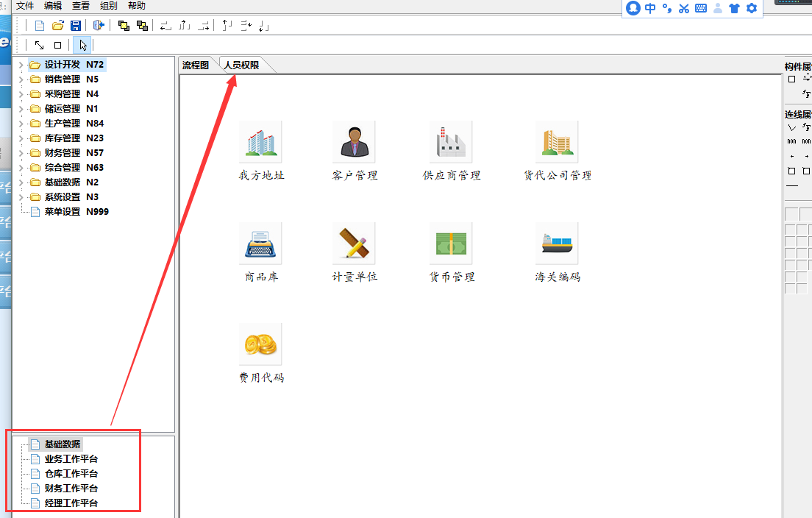Open the 商品库 (Product Library) icon
This screenshot has width=812, height=518.
pyautogui.click(x=260, y=243)
